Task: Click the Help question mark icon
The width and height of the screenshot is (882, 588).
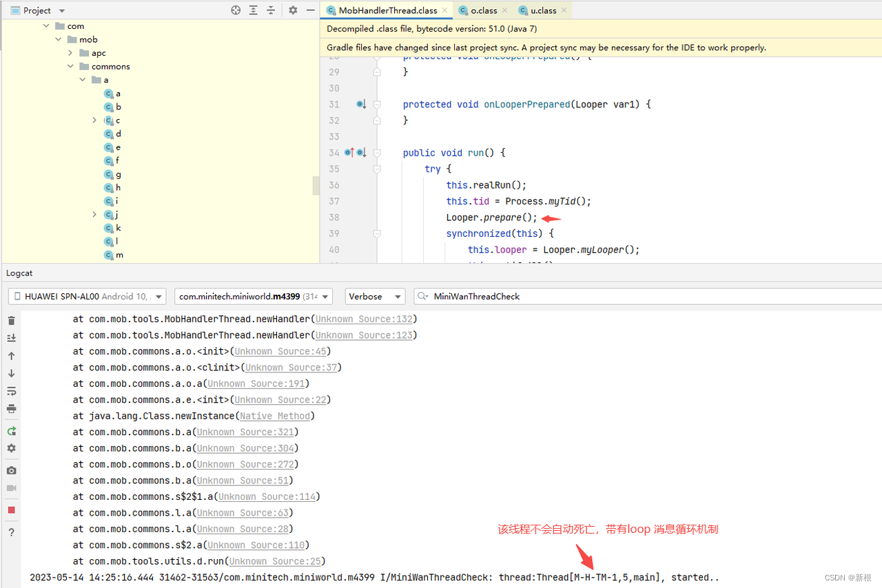Action: 11,532
